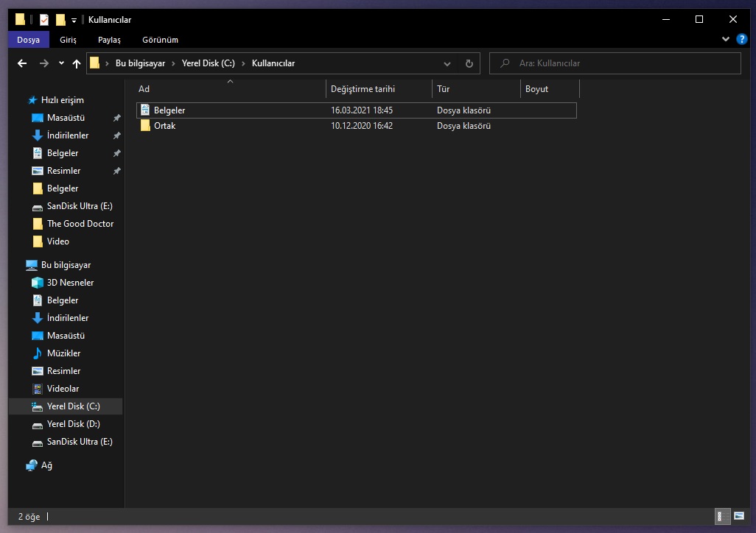Open the Explorer help question mark icon
The height and width of the screenshot is (533, 756).
point(741,39)
